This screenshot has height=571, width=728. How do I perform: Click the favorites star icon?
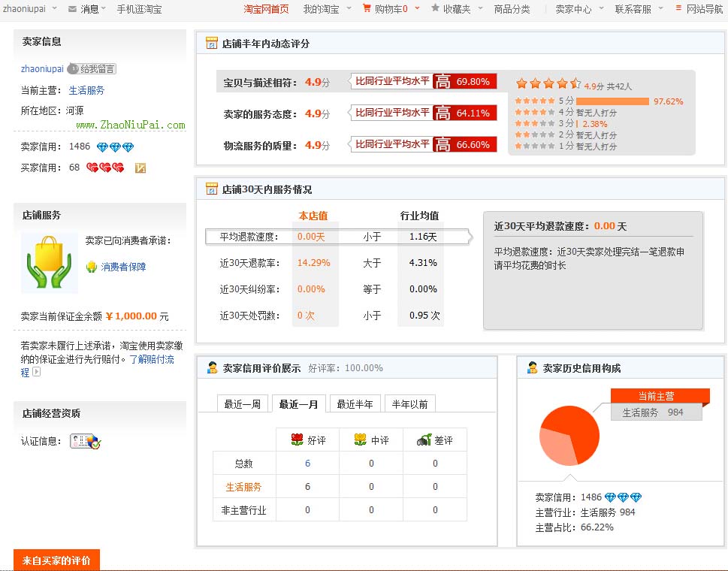pyautogui.click(x=435, y=8)
